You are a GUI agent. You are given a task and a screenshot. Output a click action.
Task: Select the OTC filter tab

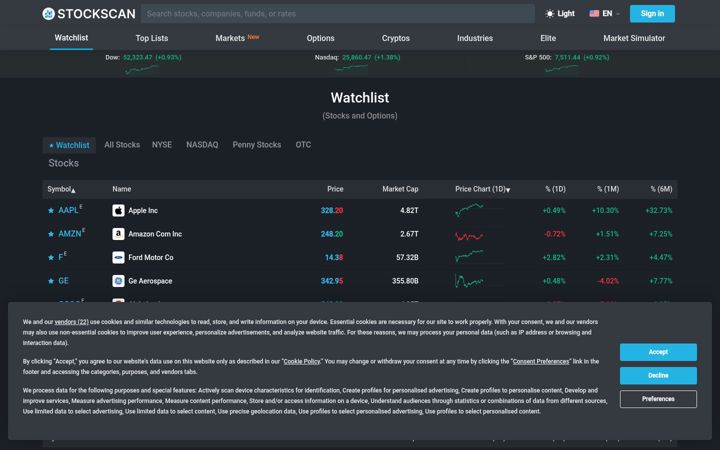tap(303, 145)
